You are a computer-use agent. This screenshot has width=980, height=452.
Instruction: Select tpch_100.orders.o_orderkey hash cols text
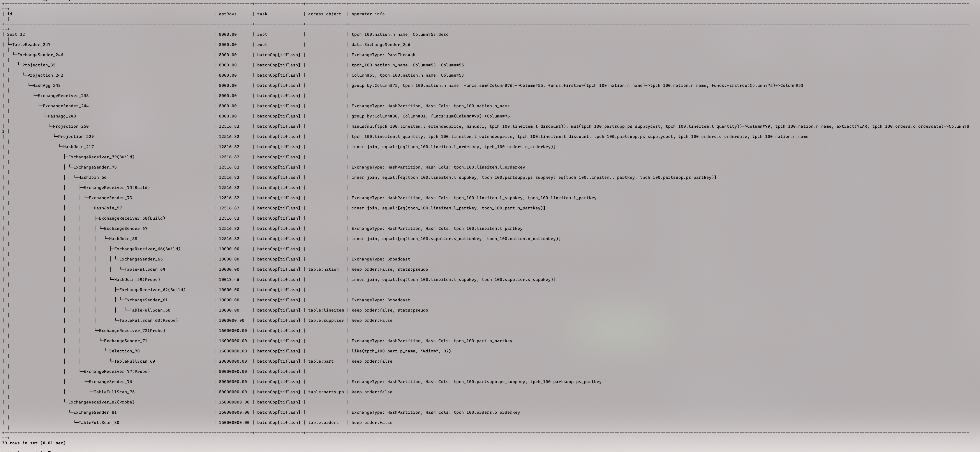(487, 412)
